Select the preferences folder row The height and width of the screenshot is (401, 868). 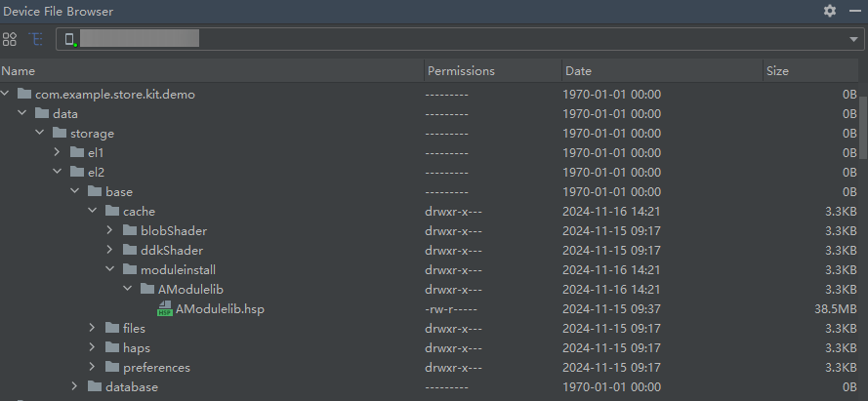tap(156, 368)
